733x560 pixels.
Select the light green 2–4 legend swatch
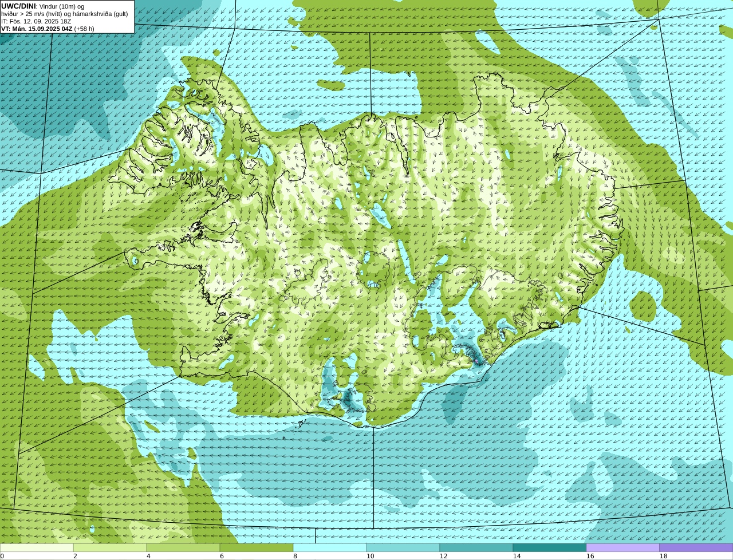[x=110, y=548]
